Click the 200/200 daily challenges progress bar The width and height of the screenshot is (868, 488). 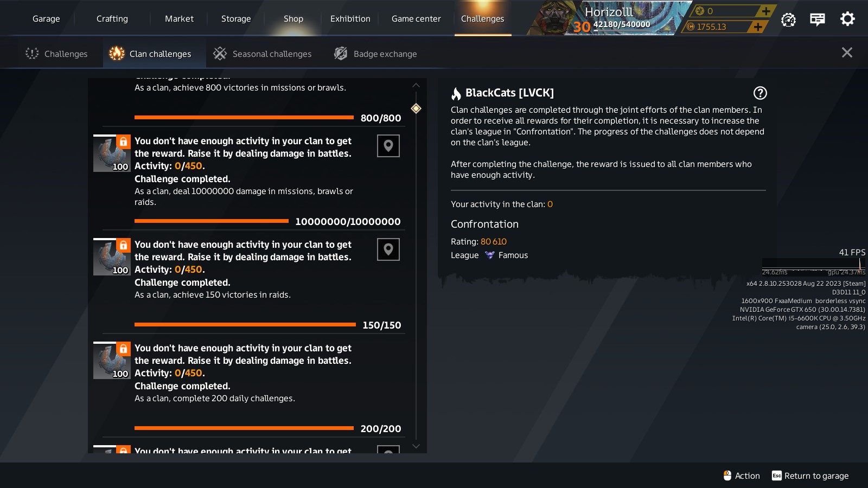click(244, 428)
